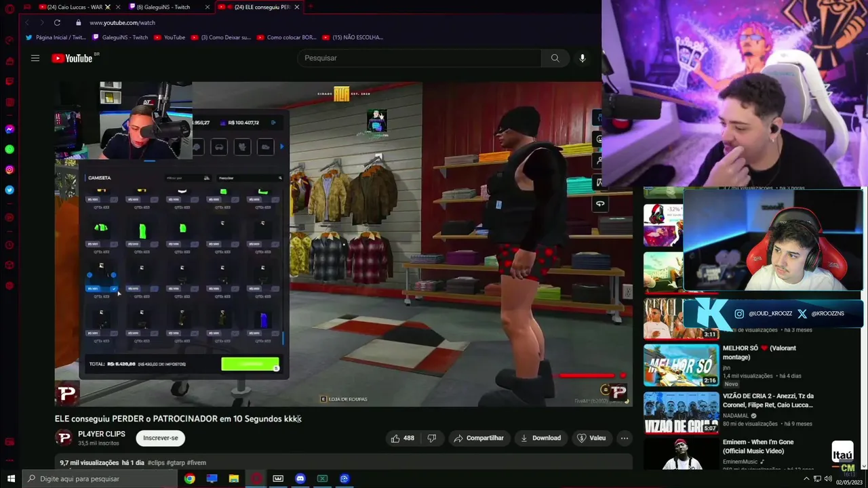The height and width of the screenshot is (488, 868).
Task: Open NADAMAL channel under VIZÃO DE CRIA 2
Action: point(736,415)
